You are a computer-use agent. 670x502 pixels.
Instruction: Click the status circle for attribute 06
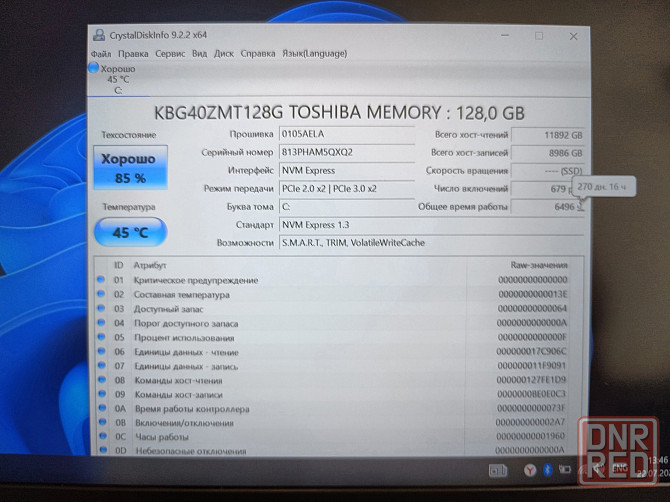tap(102, 351)
